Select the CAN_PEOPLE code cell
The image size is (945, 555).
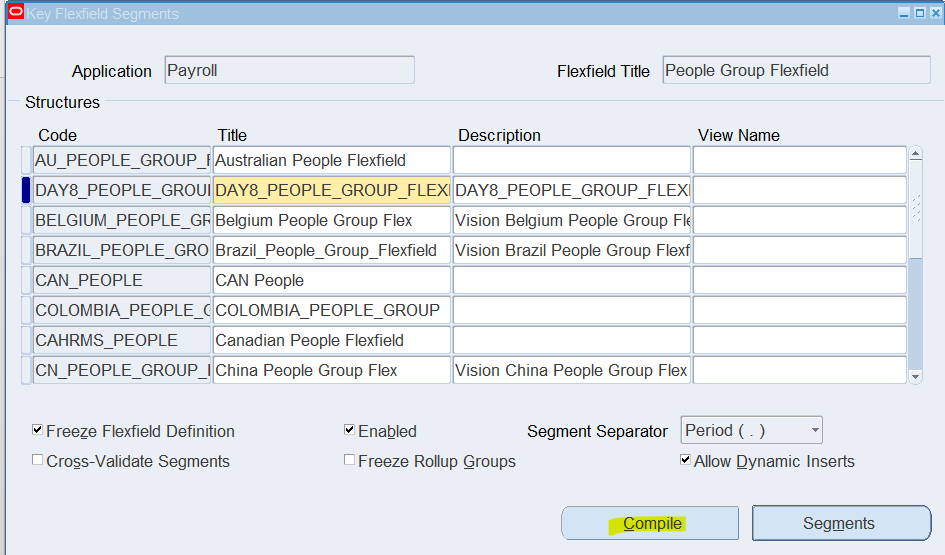(x=122, y=280)
